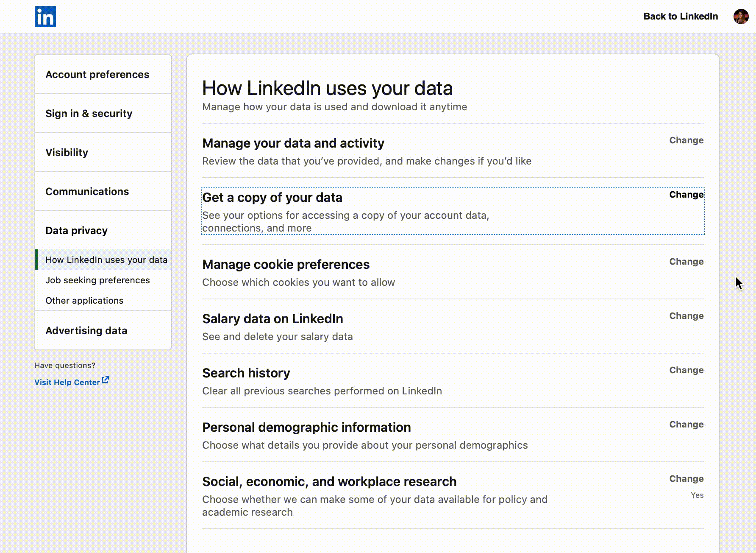Open Job seeking preferences sub-item
The width and height of the screenshot is (756, 553).
pos(97,280)
